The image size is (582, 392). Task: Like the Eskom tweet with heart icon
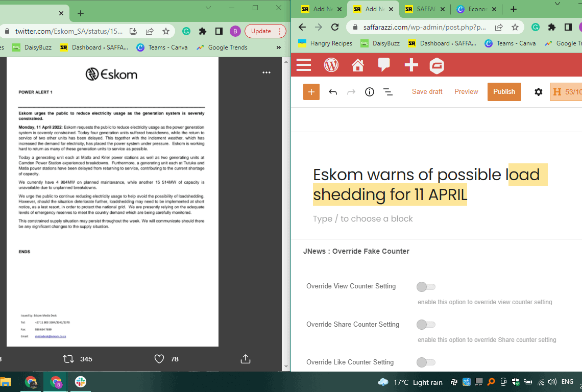159,359
